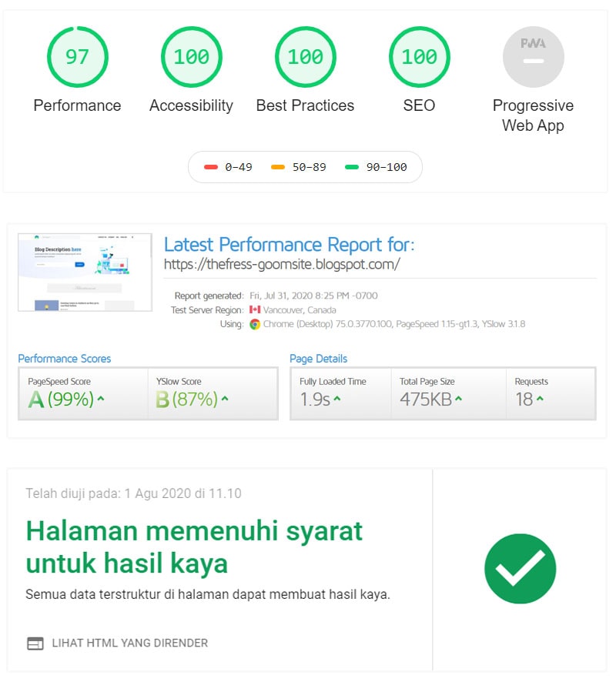The height and width of the screenshot is (682, 616).
Task: Click the arrow beside Total Page Size 475KB
Action: pos(459,399)
